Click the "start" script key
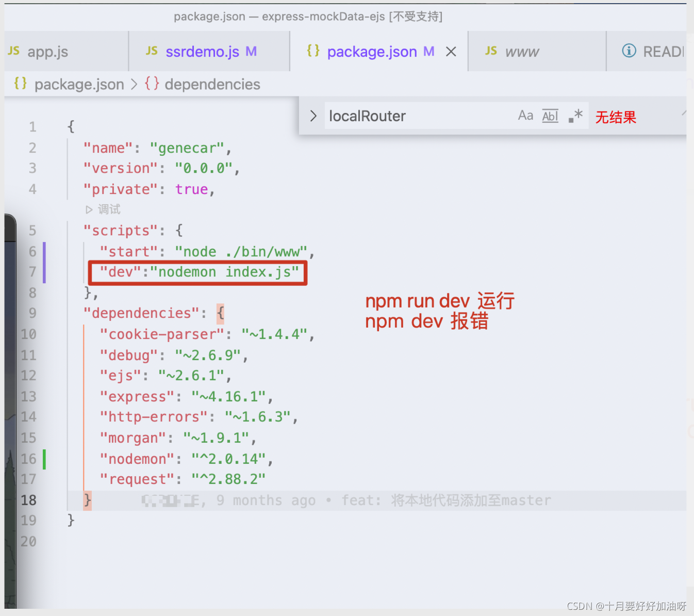 pos(129,252)
